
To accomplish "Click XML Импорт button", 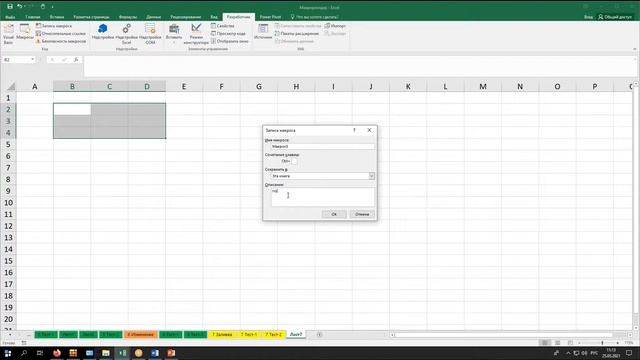I will click(335, 26).
